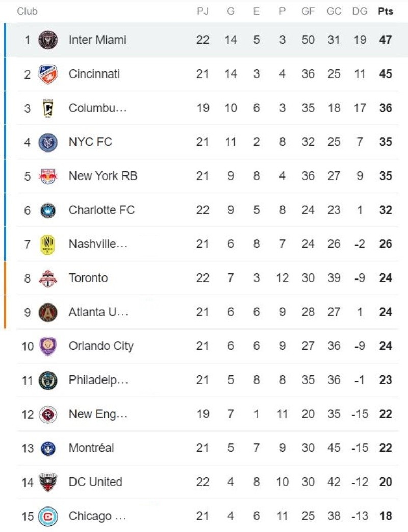Select the Columbus Crew crest icon
Screen dimensions: 408x532
tap(48, 108)
